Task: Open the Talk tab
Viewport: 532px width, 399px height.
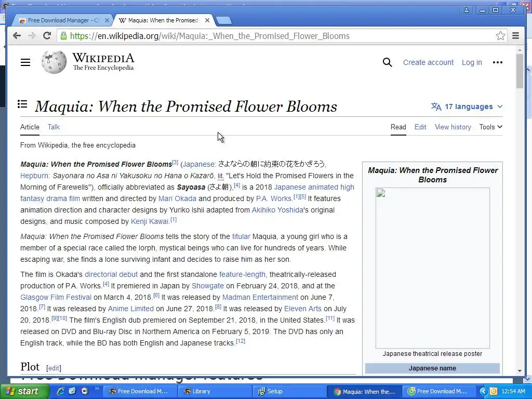Action: coord(54,127)
